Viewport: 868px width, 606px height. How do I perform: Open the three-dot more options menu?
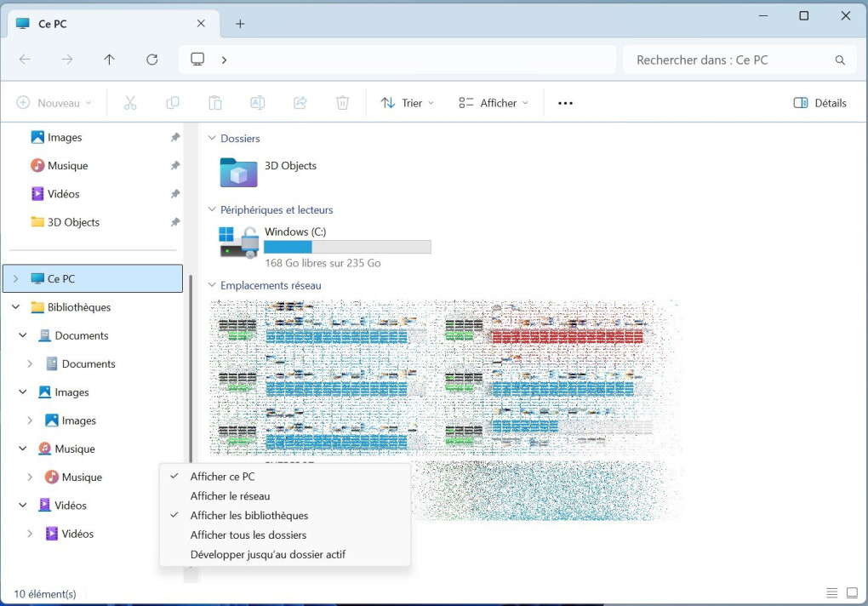565,103
